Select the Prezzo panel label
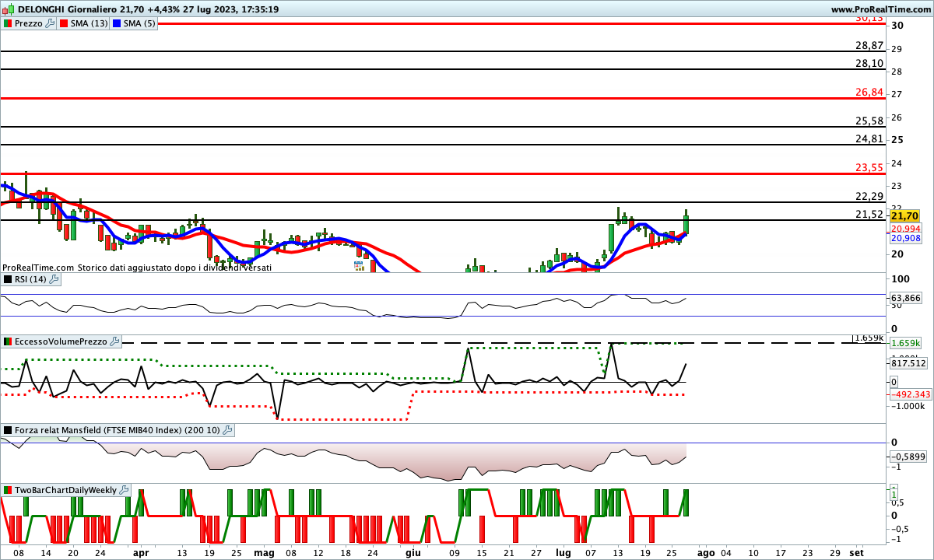934x560 pixels. [29, 23]
